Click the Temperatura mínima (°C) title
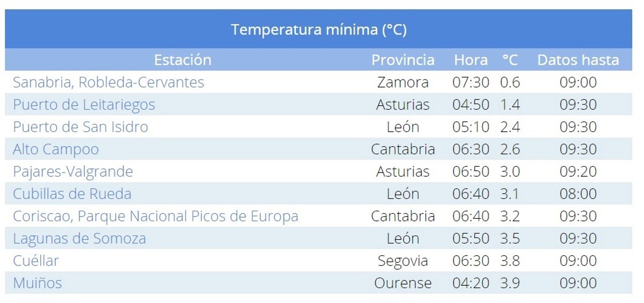This screenshot has height=303, width=644. (319, 30)
